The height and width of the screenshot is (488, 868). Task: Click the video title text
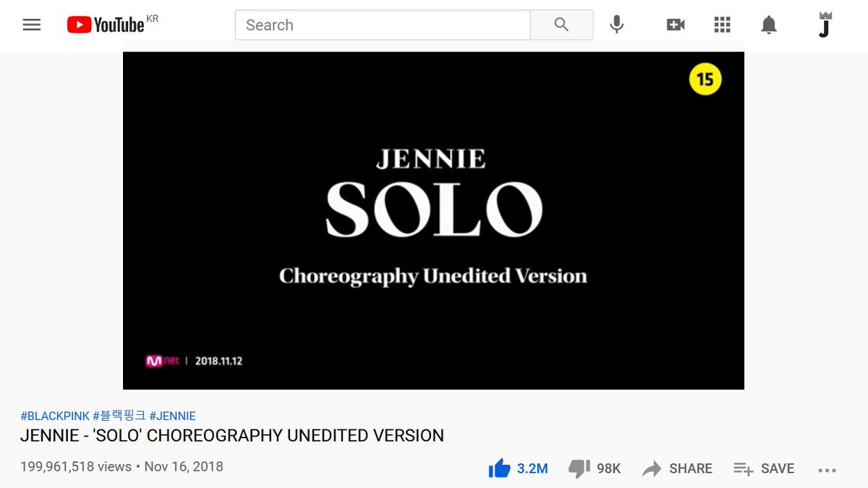click(232, 436)
